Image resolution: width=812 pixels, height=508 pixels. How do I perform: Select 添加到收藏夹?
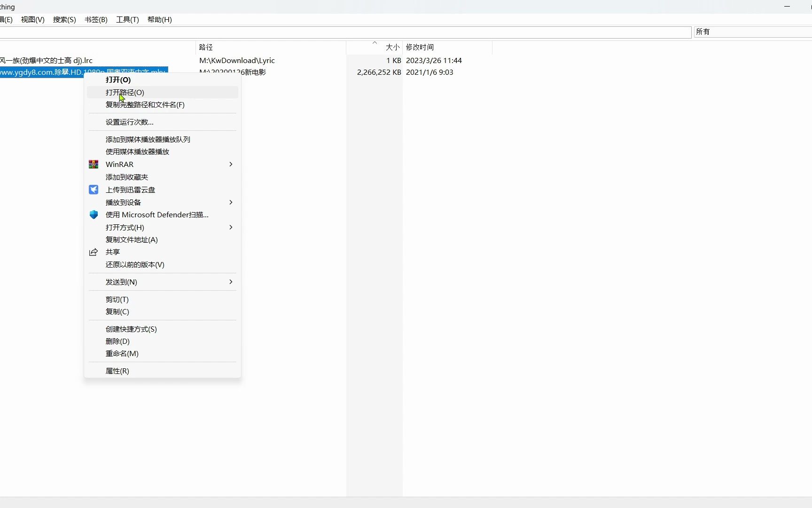[163, 177]
